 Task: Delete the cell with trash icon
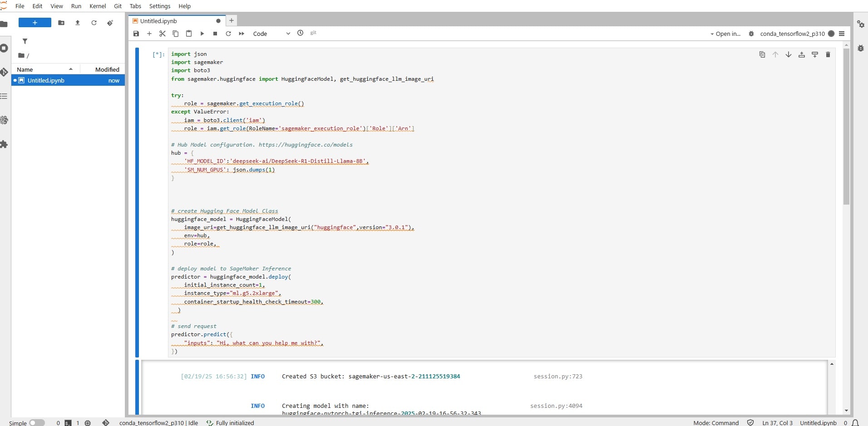828,54
